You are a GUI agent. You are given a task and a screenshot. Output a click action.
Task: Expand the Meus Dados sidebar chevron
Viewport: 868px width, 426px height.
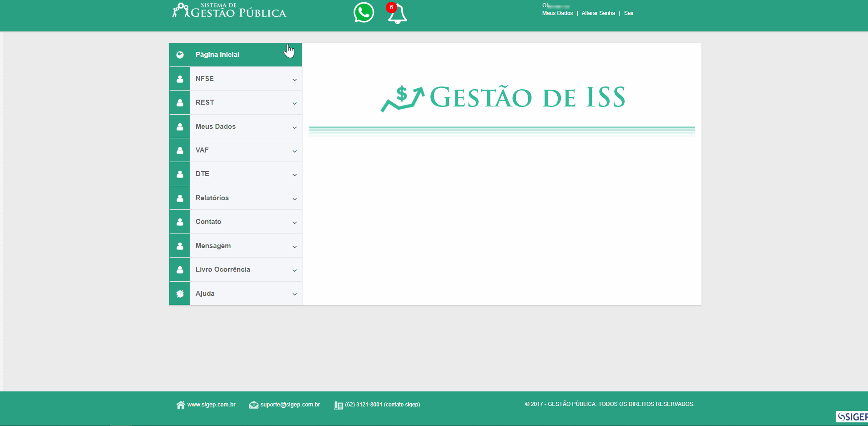tap(295, 127)
